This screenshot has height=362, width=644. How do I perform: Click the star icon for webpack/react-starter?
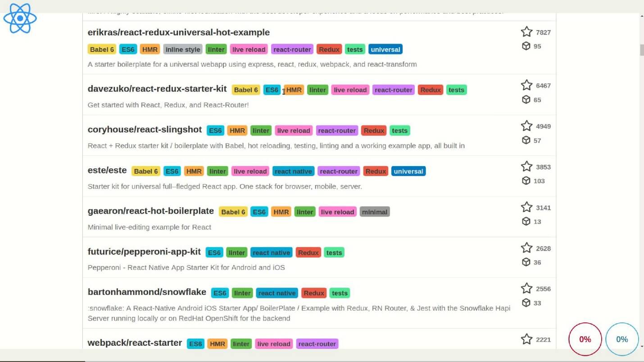click(x=526, y=339)
